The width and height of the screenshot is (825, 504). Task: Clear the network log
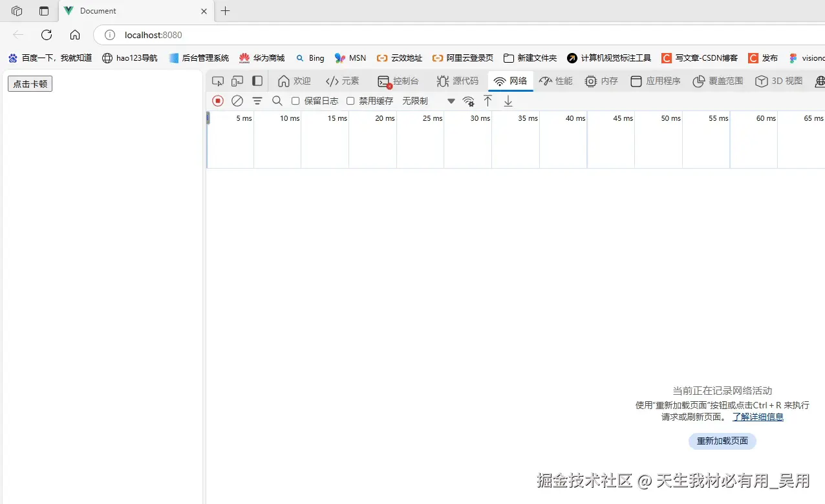coord(237,101)
